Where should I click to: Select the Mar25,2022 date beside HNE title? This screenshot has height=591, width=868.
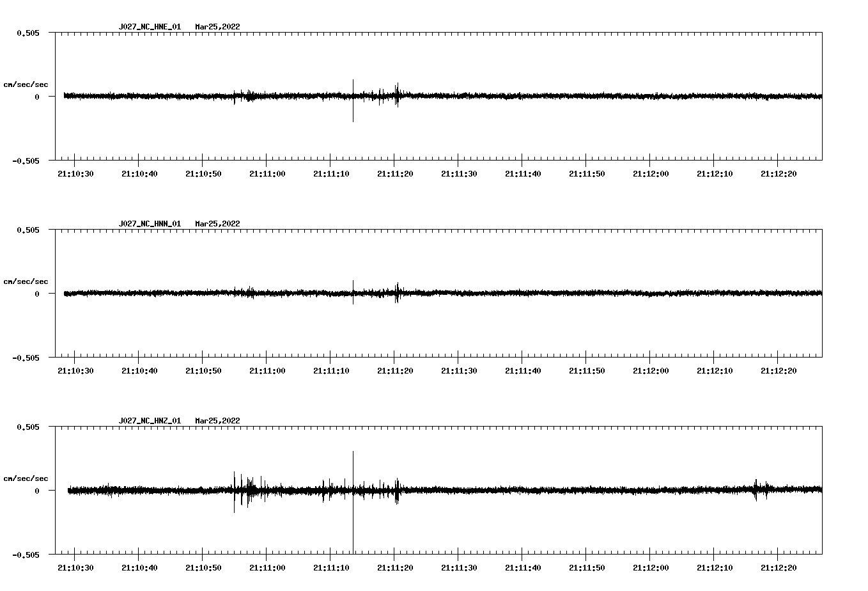pyautogui.click(x=218, y=27)
